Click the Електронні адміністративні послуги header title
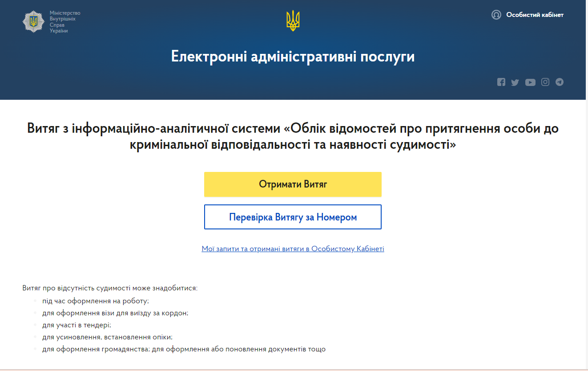Image resolution: width=588 pixels, height=371 pixels. coord(293,57)
